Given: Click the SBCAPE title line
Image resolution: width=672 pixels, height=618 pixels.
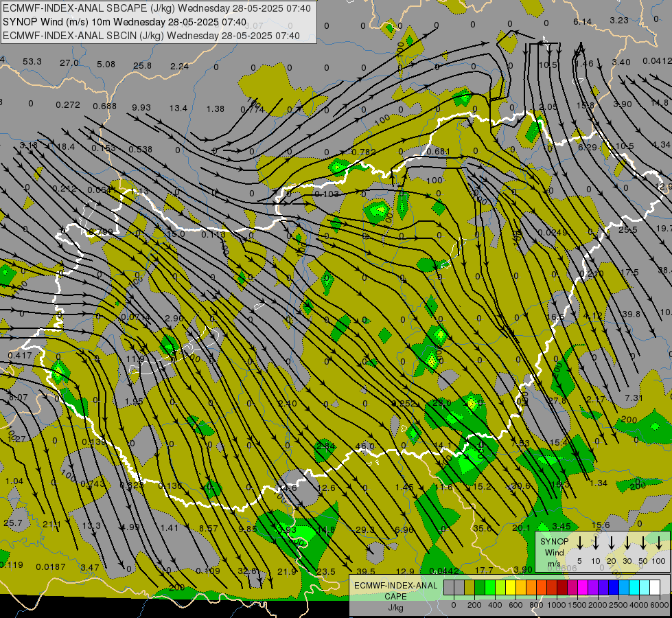Looking at the screenshot, I should [x=157, y=8].
